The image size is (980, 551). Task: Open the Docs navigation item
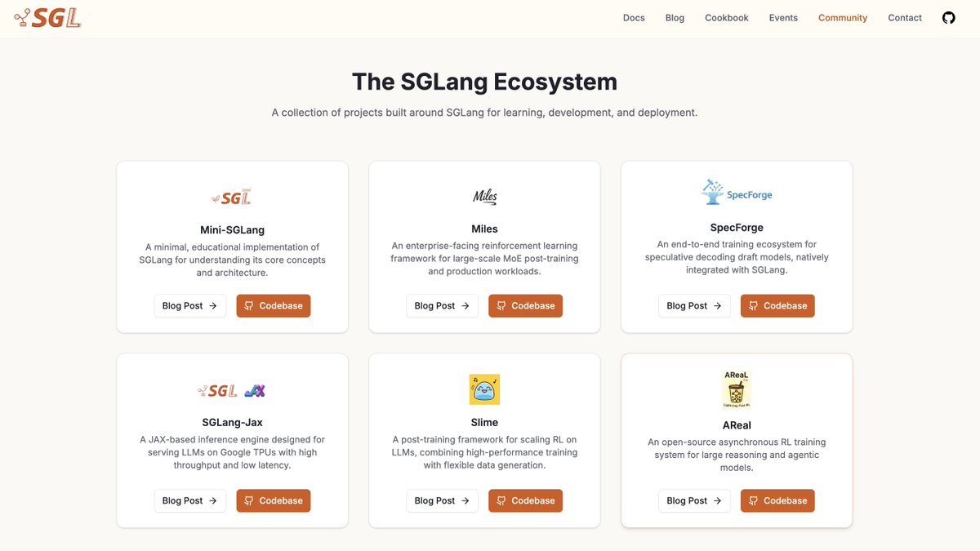634,17
